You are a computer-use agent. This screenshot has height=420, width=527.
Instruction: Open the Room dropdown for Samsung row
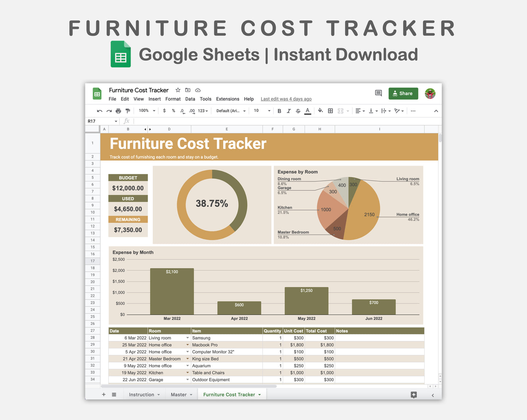point(187,338)
